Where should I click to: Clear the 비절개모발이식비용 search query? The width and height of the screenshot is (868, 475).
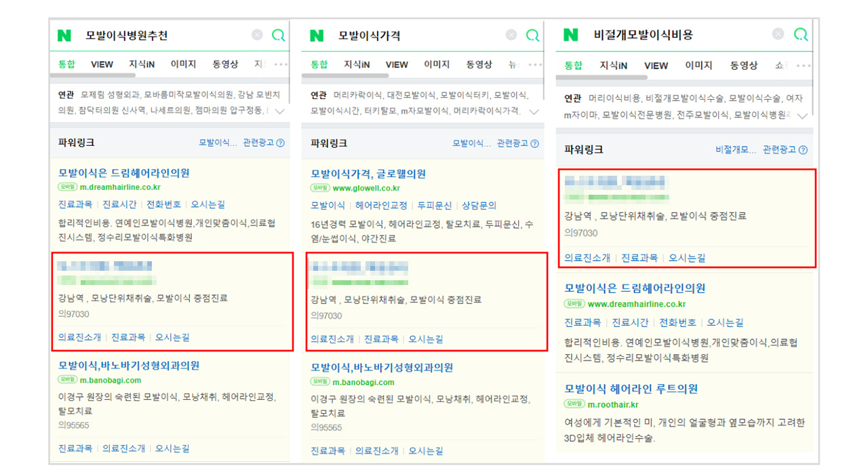point(778,34)
